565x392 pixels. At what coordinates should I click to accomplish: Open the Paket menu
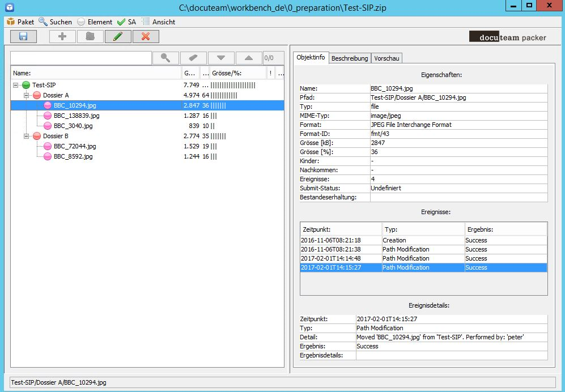coord(20,22)
